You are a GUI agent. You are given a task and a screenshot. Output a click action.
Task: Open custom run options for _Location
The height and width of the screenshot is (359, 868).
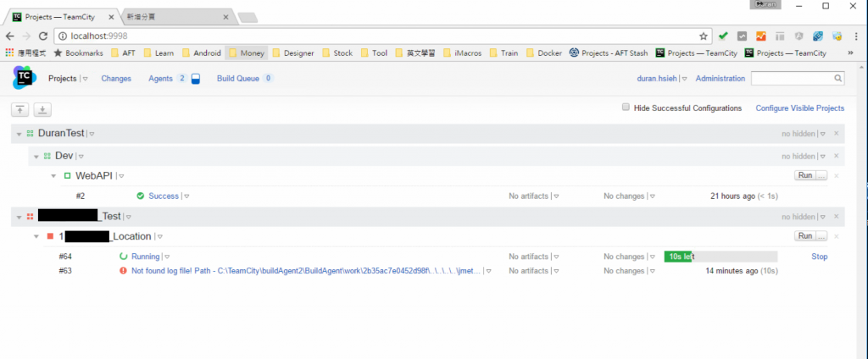pyautogui.click(x=821, y=236)
